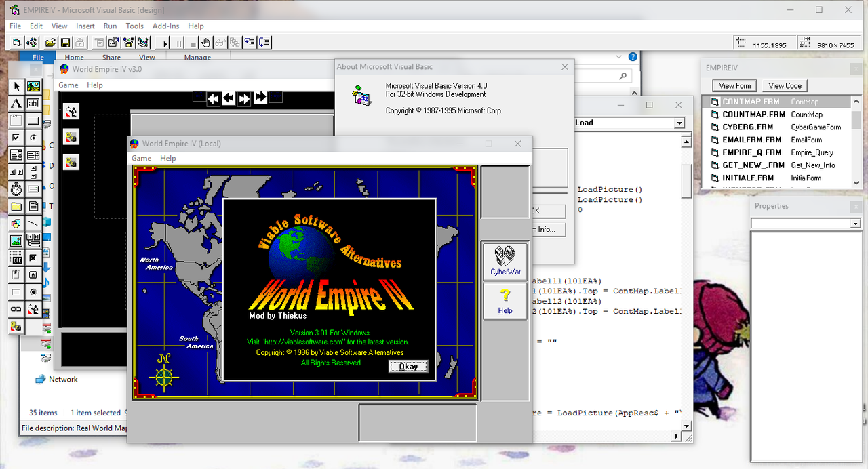Switch to the Explorer Manage ribbon tab
This screenshot has width=868, height=469.
pos(197,58)
